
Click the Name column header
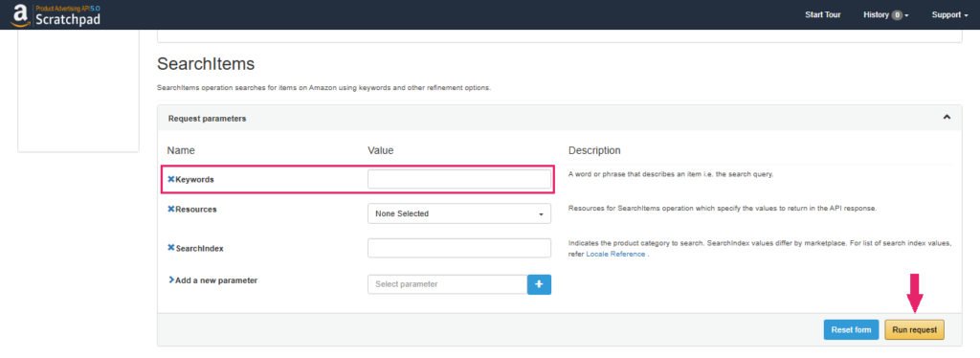pos(181,150)
